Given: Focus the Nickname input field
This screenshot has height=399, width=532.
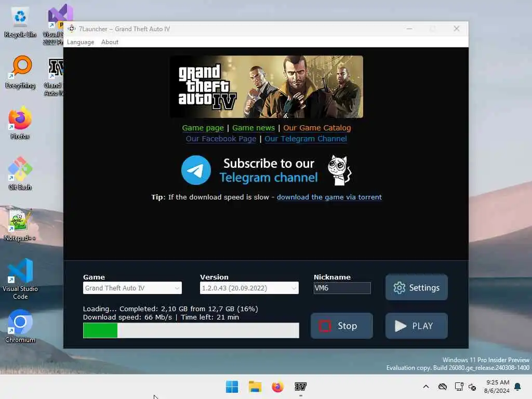Looking at the screenshot, I should tap(342, 288).
